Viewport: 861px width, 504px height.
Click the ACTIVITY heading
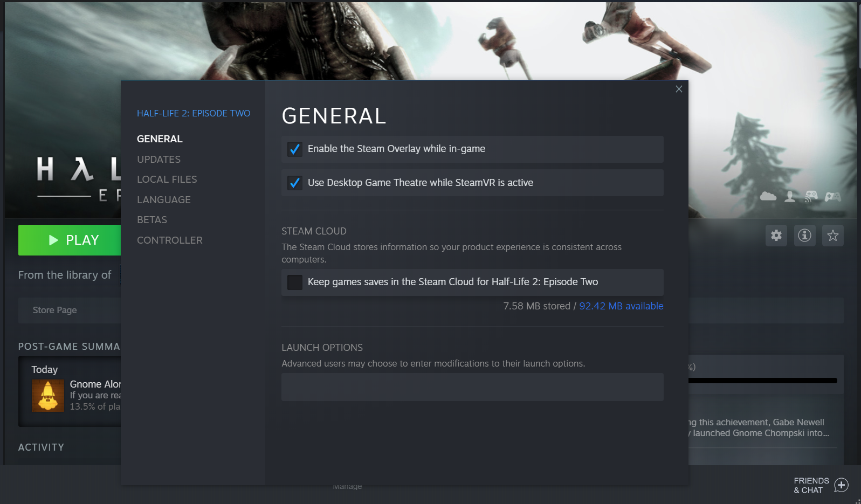click(41, 447)
